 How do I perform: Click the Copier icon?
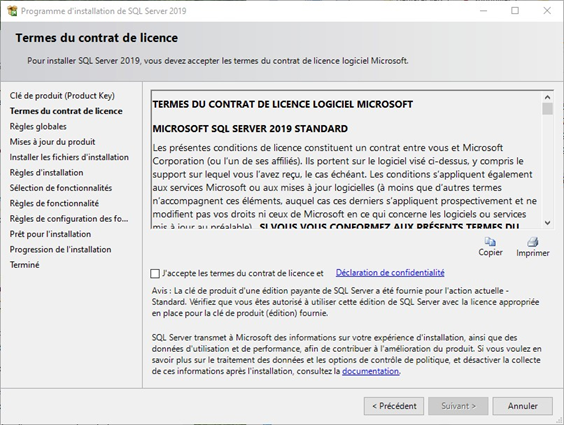[x=490, y=242]
